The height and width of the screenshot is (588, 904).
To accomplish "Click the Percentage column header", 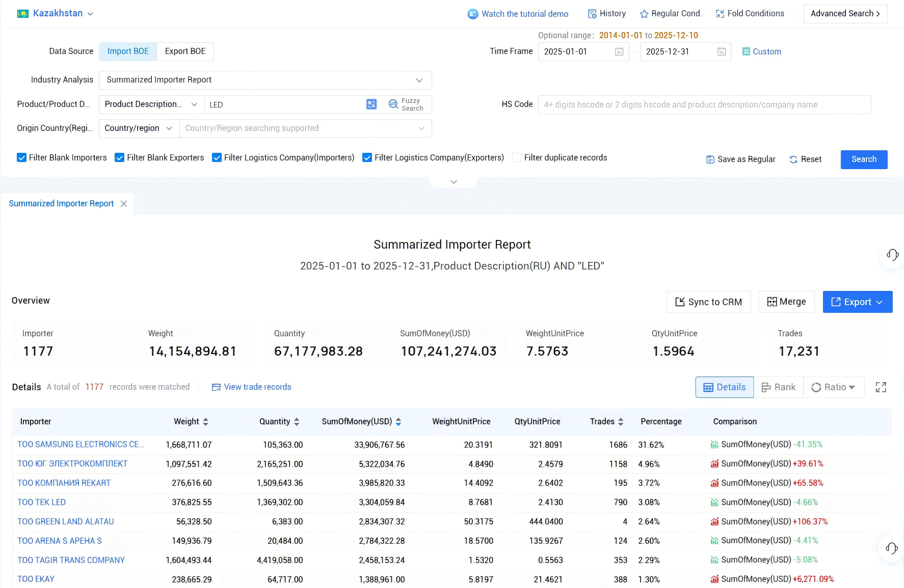I will pos(661,422).
